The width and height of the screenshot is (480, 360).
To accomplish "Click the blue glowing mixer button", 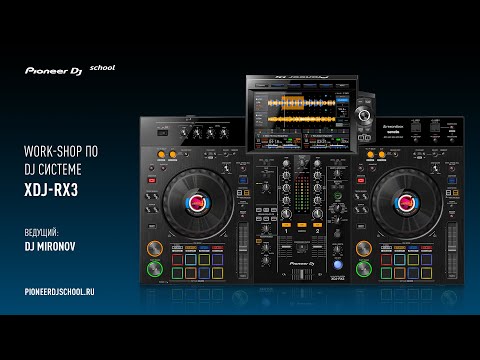I will pyautogui.click(x=338, y=265).
